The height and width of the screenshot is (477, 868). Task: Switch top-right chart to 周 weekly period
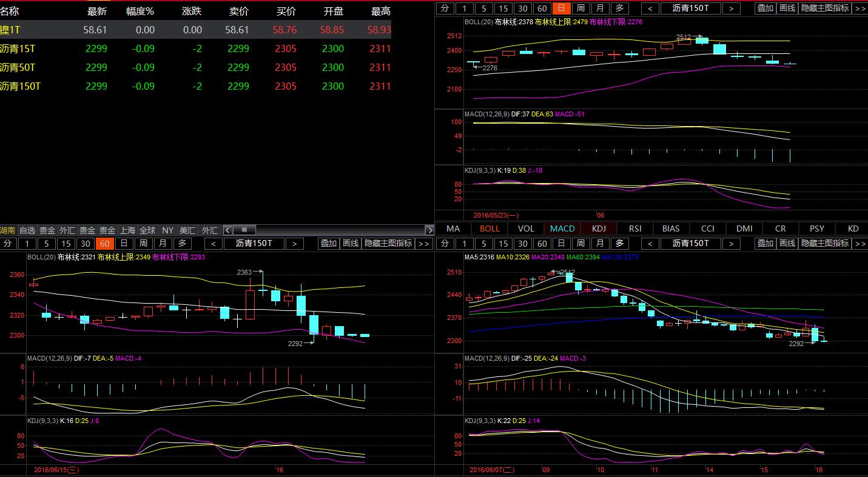pos(580,8)
